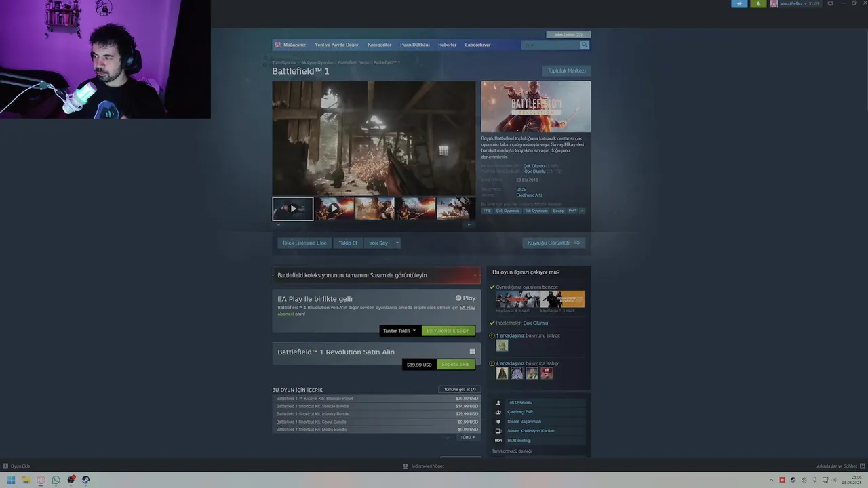Click the Yok Say button
868x488 pixels.
[378, 243]
